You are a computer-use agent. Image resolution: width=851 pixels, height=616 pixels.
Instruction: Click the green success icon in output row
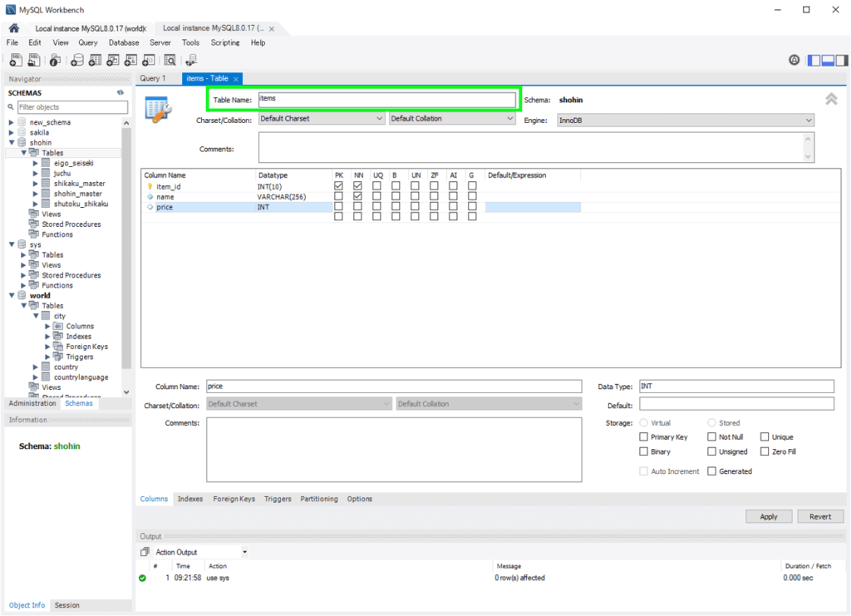pos(142,578)
